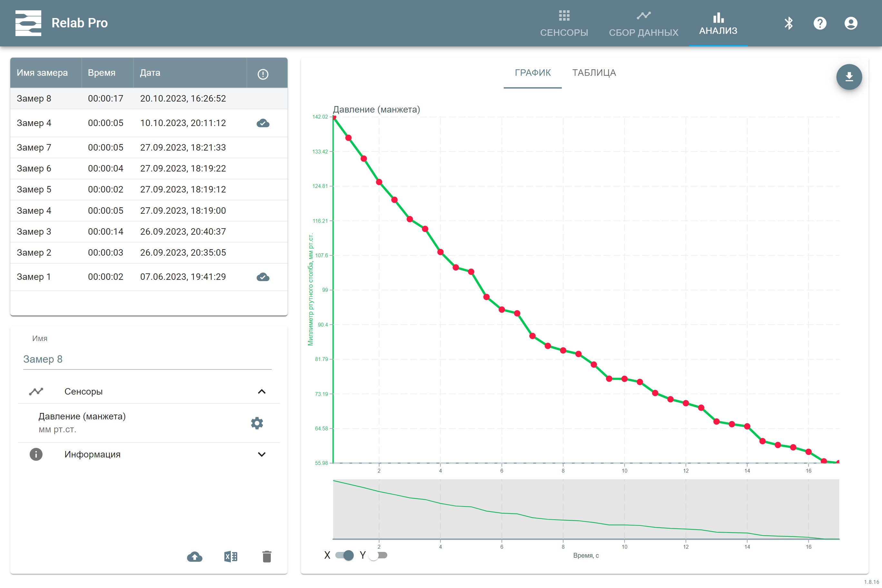Toggle the X axis switch
This screenshot has height=588, width=882.
coord(344,555)
